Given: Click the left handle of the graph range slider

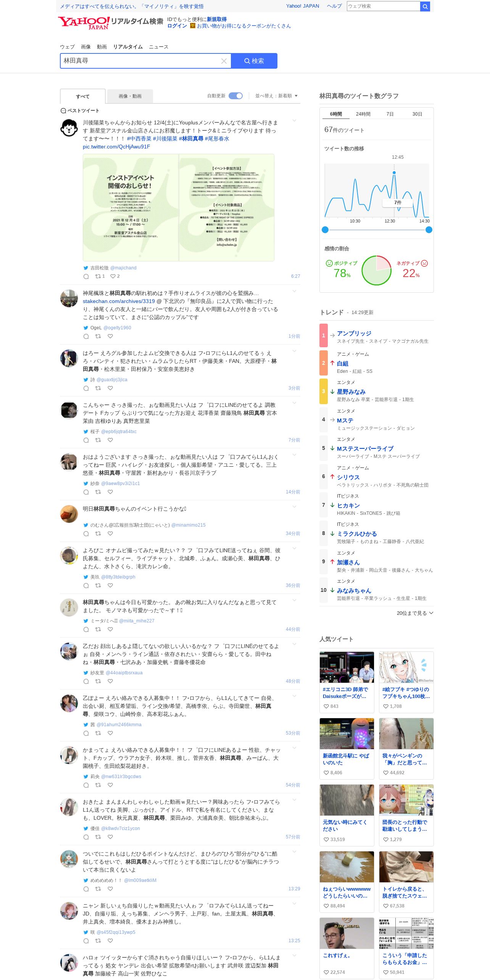Looking at the screenshot, I should pyautogui.click(x=325, y=230).
